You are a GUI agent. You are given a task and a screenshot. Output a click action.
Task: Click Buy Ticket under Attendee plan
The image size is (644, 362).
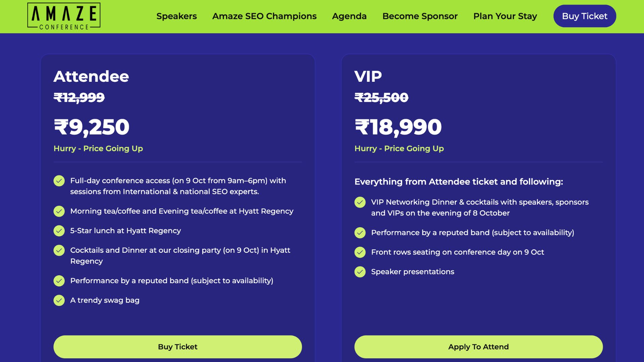(x=177, y=347)
